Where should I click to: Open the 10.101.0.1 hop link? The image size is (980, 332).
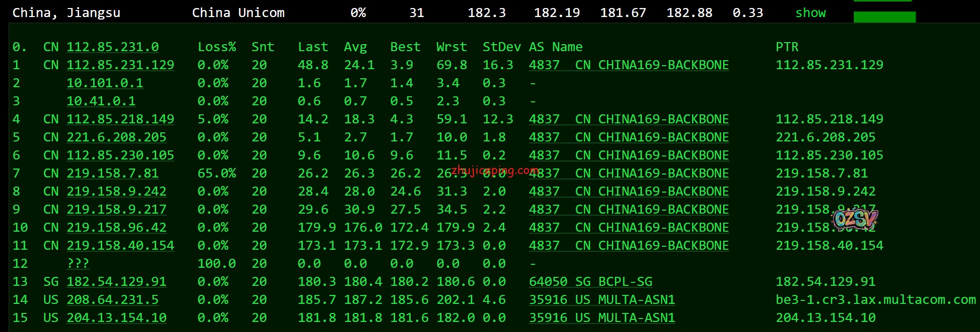pyautogui.click(x=105, y=83)
